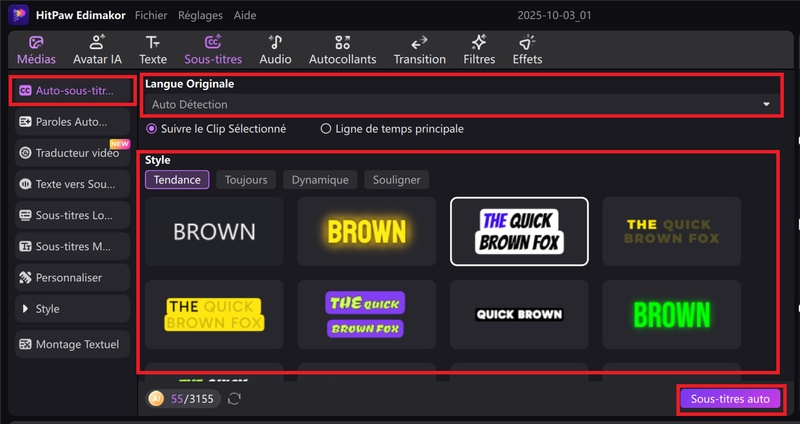Viewport: 800px width, 424px height.
Task: Switch to the Souligner style tab
Action: tap(397, 180)
